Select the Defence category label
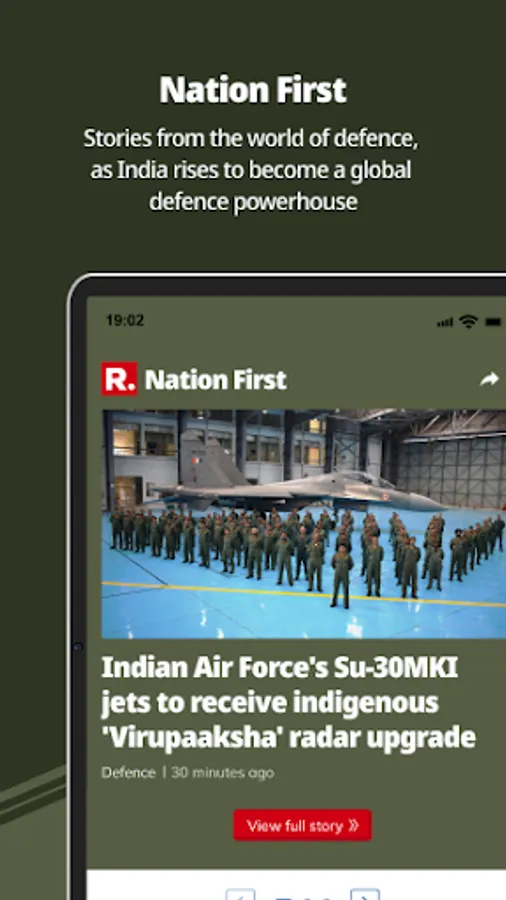 coord(128,773)
